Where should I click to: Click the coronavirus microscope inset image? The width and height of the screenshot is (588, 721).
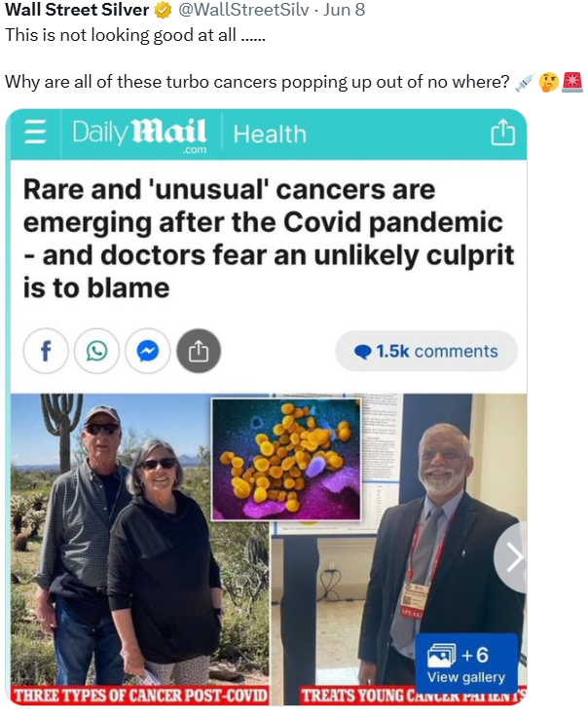286,459
